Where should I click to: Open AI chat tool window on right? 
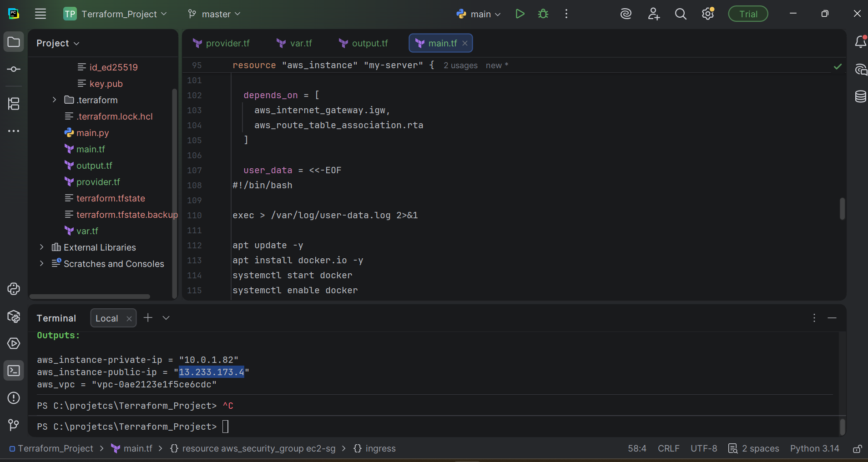pyautogui.click(x=861, y=70)
